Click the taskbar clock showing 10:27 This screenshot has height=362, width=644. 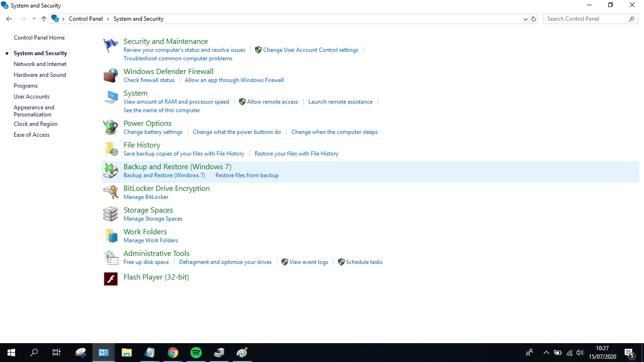pos(603,353)
